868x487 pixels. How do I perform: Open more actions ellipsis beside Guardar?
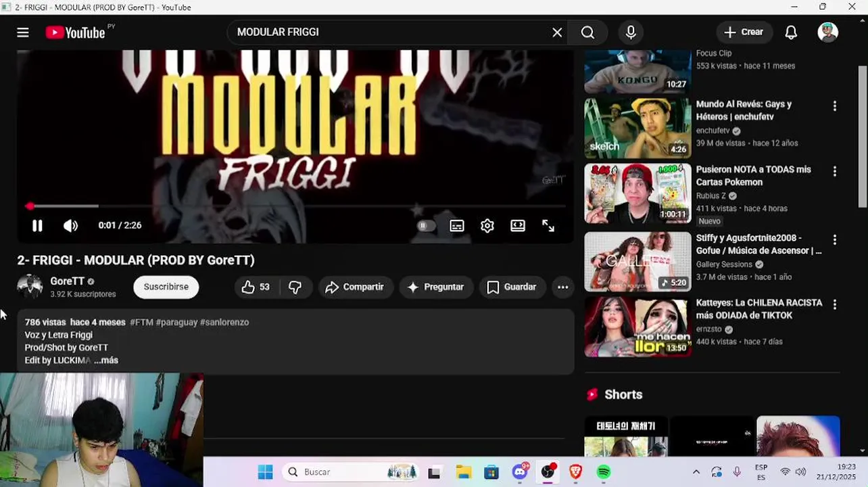point(562,287)
